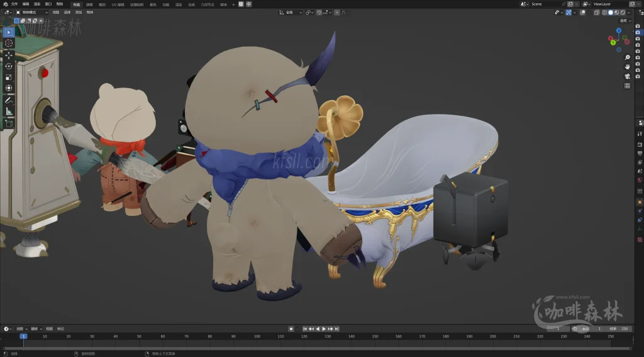Select the 3D Cursor tool
The height and width of the screenshot is (357, 644).
tap(9, 43)
